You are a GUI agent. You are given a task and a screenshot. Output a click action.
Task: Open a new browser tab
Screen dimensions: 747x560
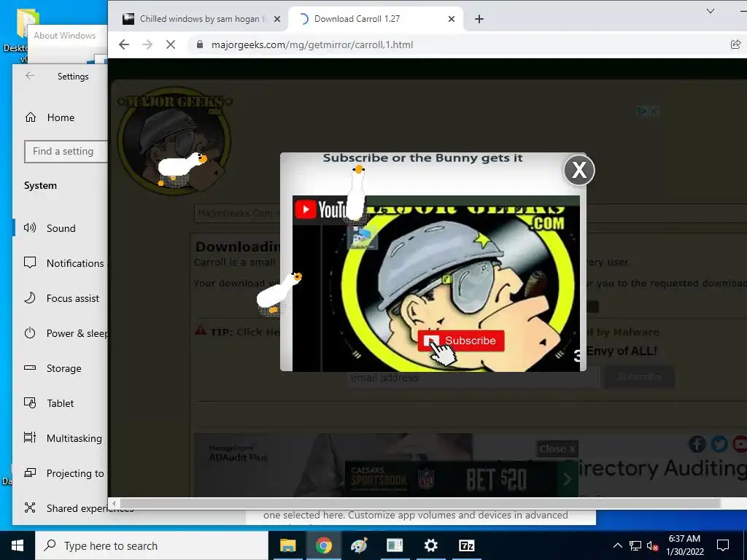pyautogui.click(x=479, y=19)
